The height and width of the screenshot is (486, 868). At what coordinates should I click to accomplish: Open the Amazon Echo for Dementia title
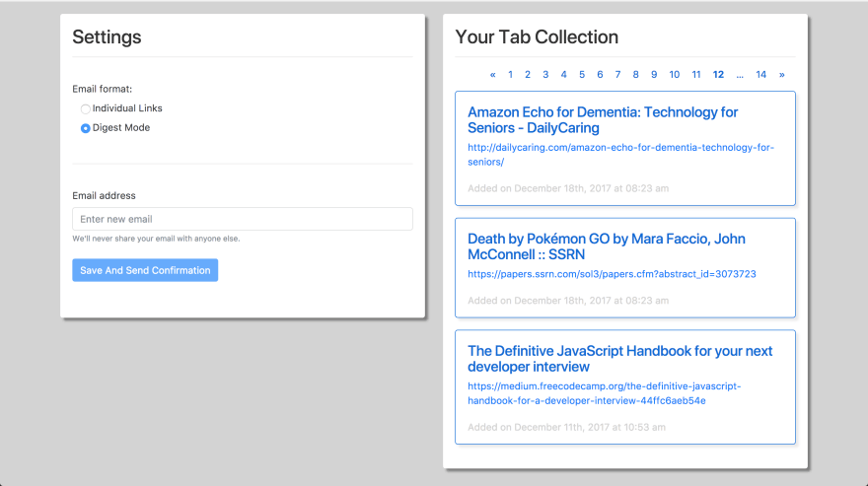point(603,119)
